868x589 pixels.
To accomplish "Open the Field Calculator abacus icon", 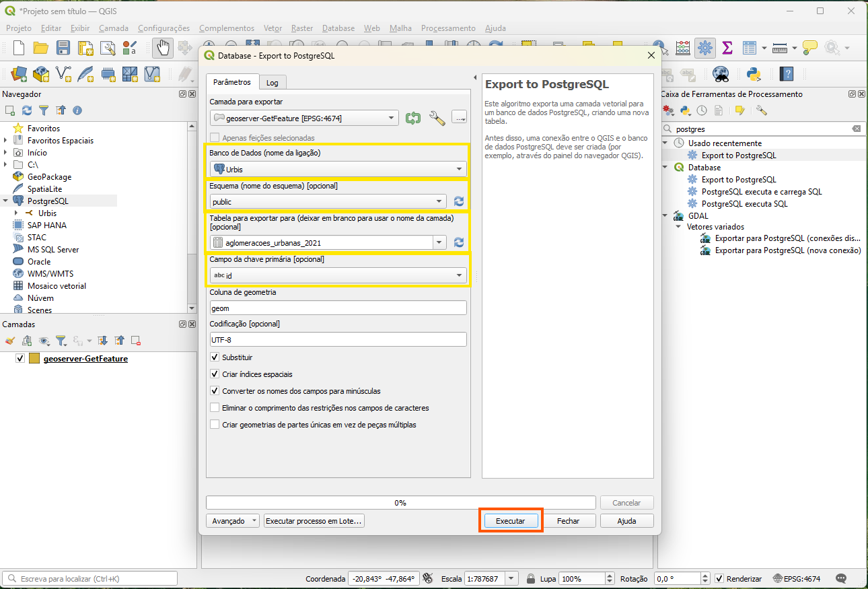I will (x=683, y=48).
